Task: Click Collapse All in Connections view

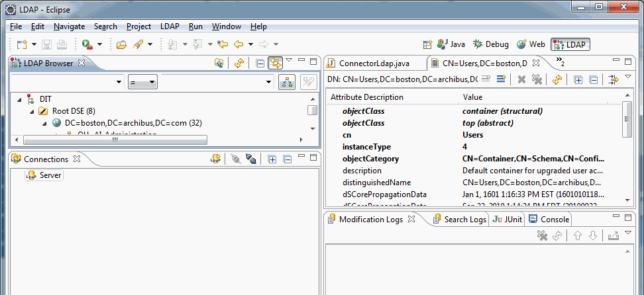Action: 288,159
